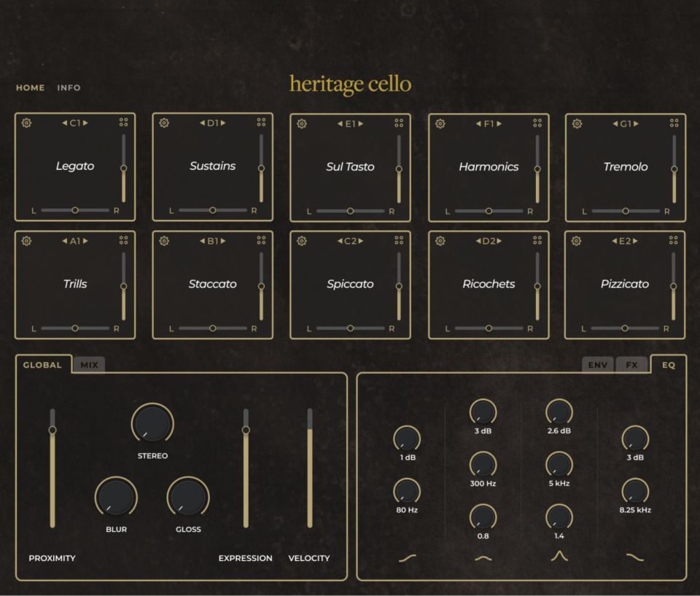Open settings gear on Harmonics slot
700x596 pixels.
(440, 124)
